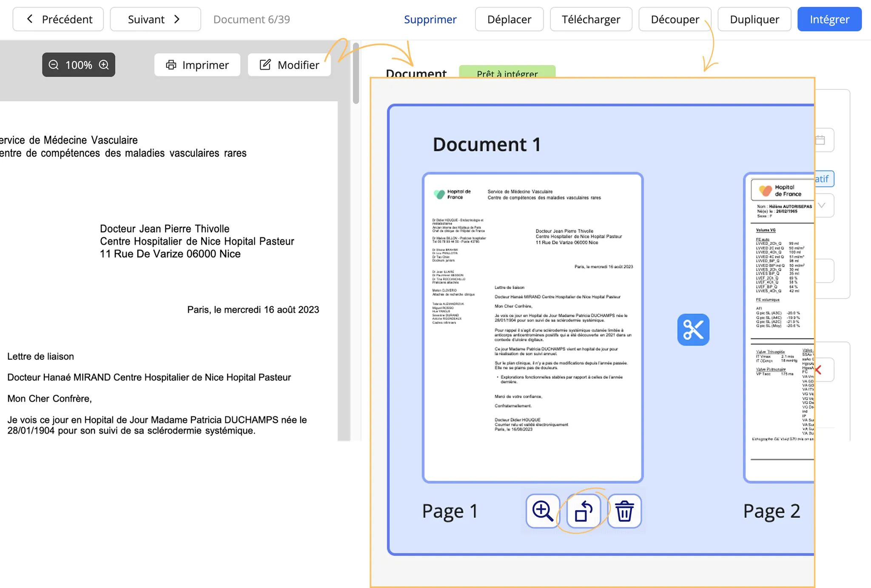The image size is (871, 588).
Task: Click the calendar icon in date field
Action: (x=820, y=140)
